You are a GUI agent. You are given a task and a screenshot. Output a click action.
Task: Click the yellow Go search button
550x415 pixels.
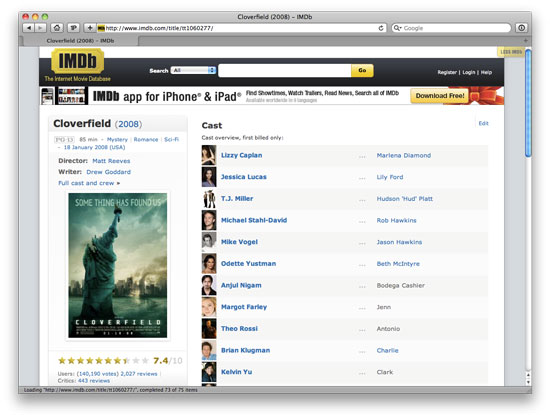pyautogui.click(x=362, y=71)
